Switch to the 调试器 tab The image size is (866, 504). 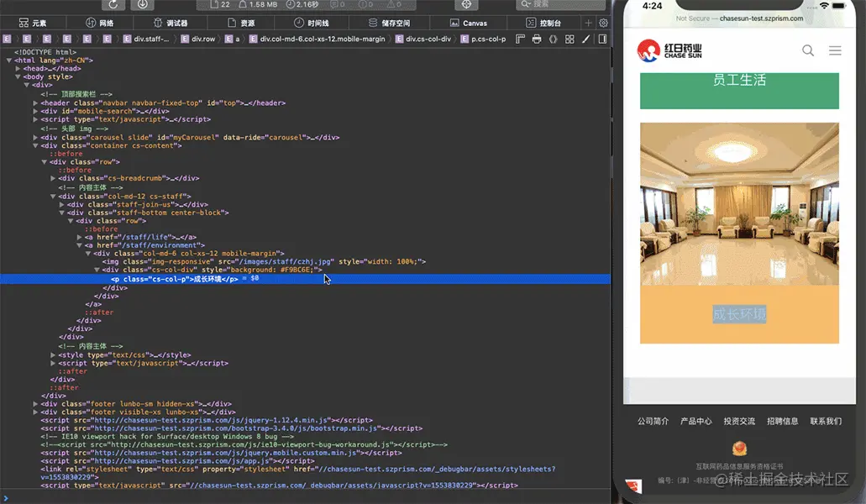pos(171,23)
